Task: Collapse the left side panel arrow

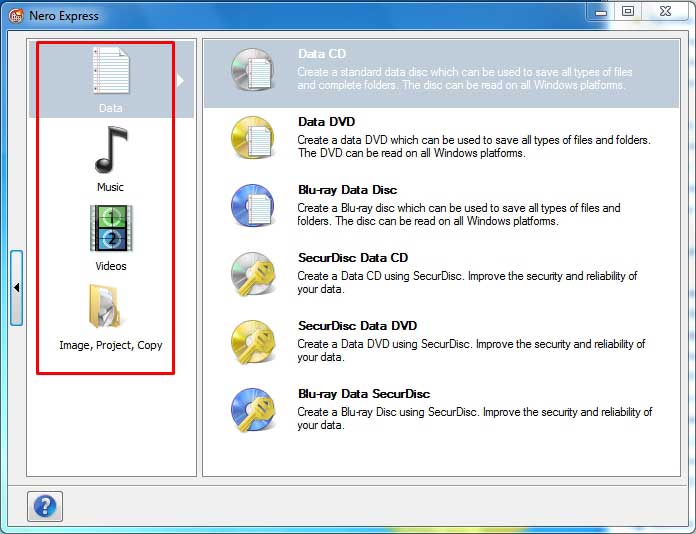Action: click(16, 288)
